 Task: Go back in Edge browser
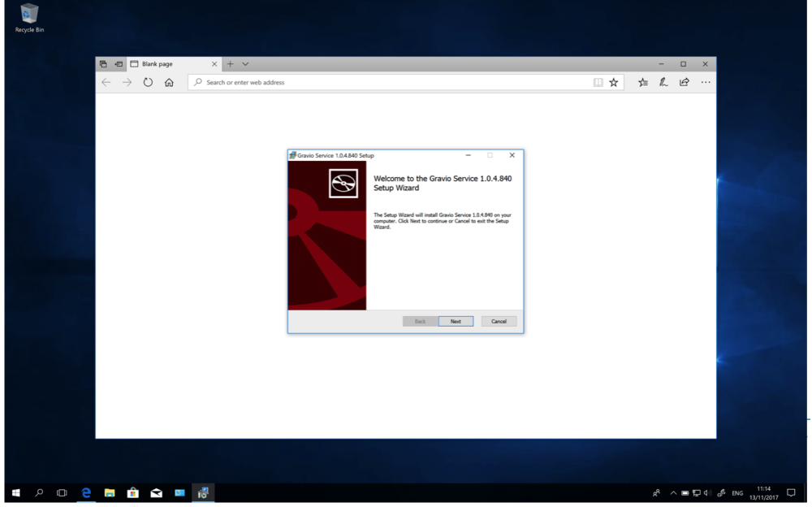point(106,82)
